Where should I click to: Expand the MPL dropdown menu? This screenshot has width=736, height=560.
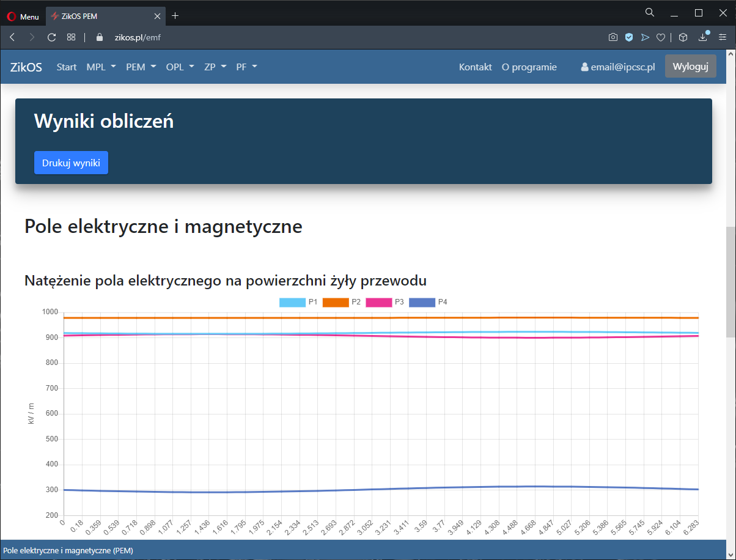point(101,67)
